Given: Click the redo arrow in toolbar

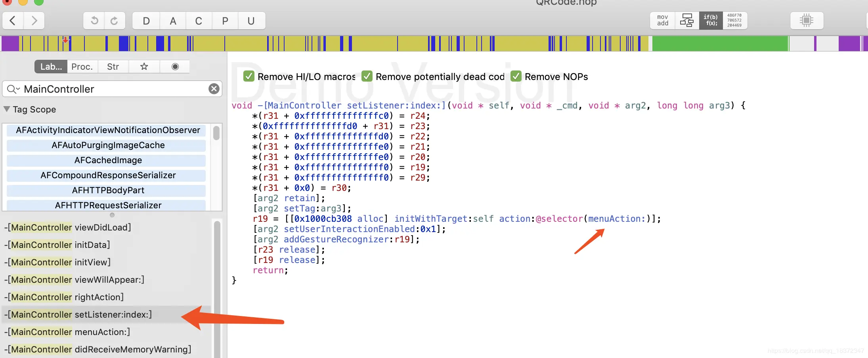Looking at the screenshot, I should coord(115,21).
